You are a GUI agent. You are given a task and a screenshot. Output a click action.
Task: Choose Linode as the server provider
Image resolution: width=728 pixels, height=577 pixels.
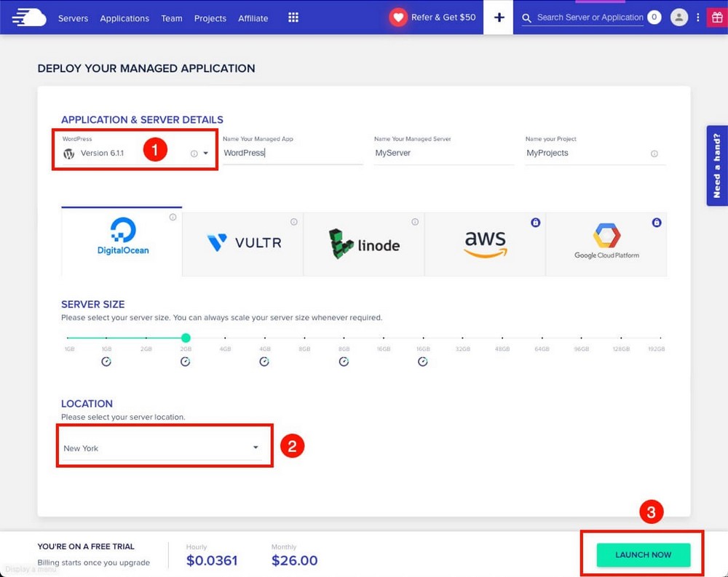[x=364, y=244]
